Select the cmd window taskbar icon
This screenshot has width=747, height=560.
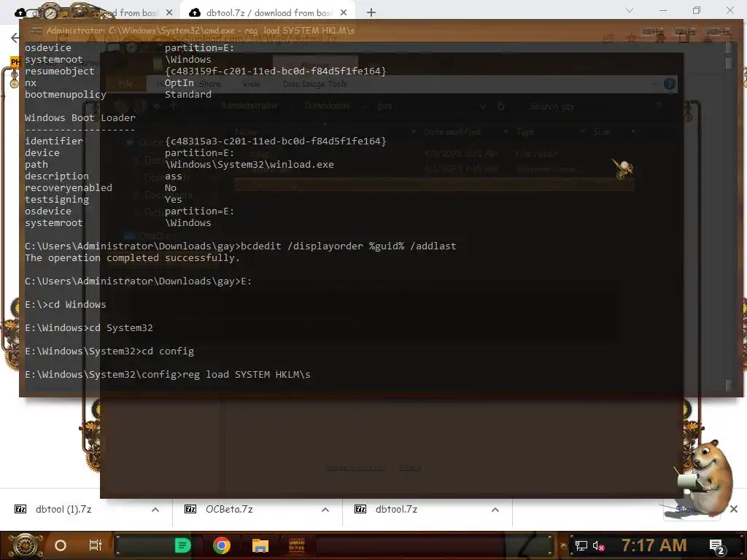[x=297, y=545]
